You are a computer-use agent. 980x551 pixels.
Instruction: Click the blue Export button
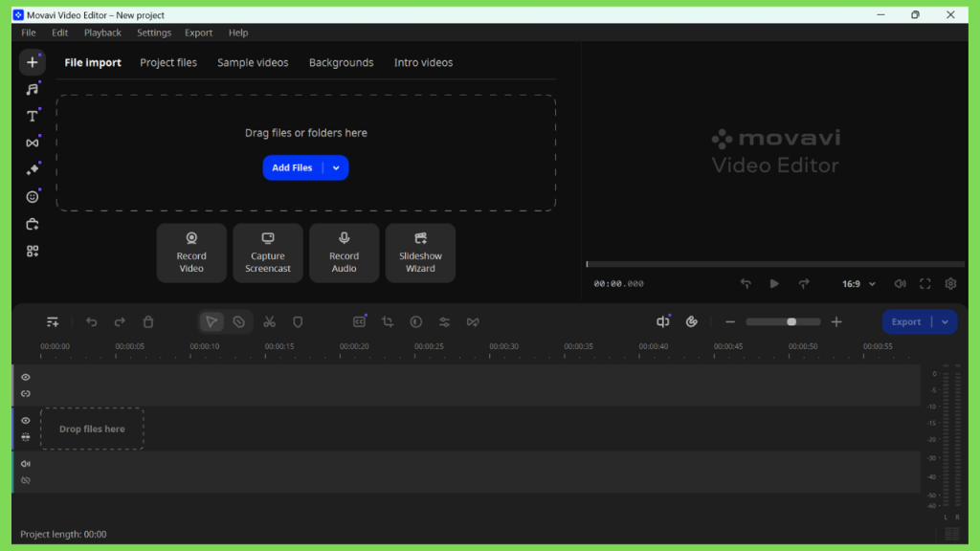(x=906, y=322)
